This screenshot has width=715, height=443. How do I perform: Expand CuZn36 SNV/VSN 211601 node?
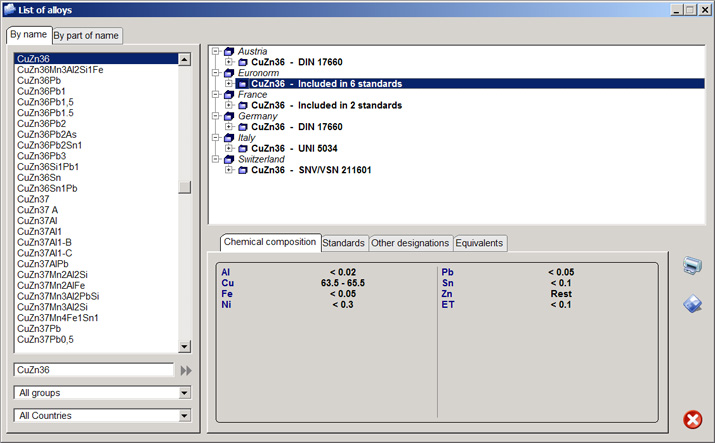pos(229,170)
